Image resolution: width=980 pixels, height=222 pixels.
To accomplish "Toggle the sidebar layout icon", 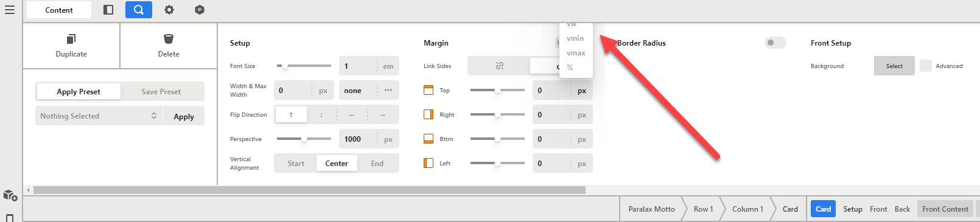I will pos(108,10).
